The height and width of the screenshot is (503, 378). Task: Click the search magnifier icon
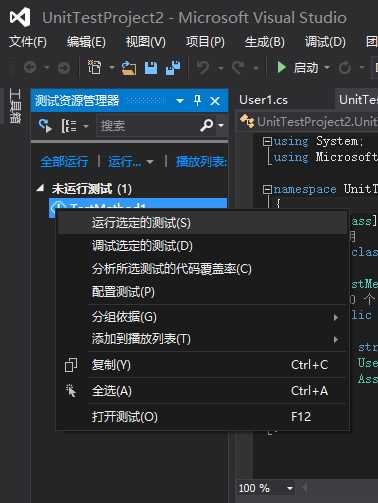(207, 125)
